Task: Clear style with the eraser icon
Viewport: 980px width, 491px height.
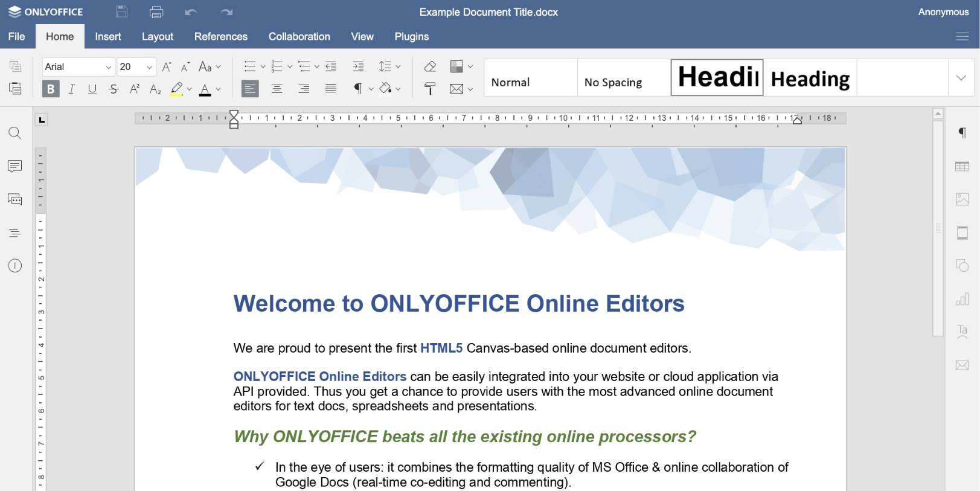Action: (x=430, y=66)
